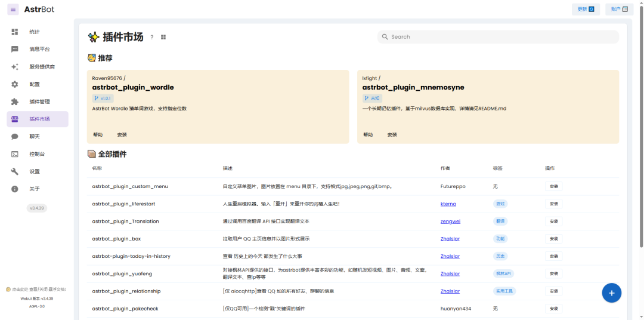Screen dimensions: 644x320
Task: Click the blue floating plus button
Action: point(612,293)
